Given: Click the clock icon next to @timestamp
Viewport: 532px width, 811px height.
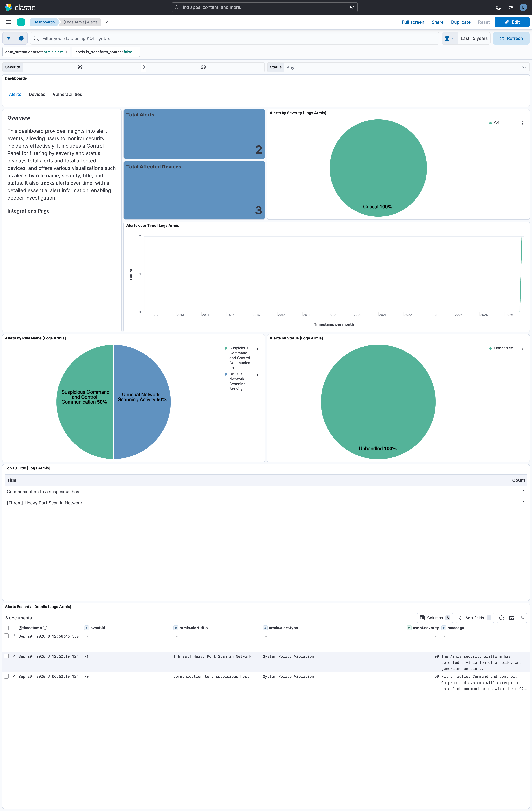Looking at the screenshot, I should tap(45, 628).
